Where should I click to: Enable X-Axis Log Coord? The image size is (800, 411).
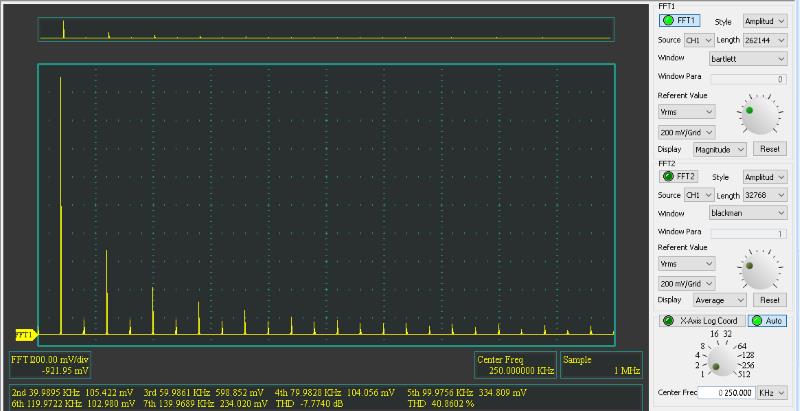[700, 320]
